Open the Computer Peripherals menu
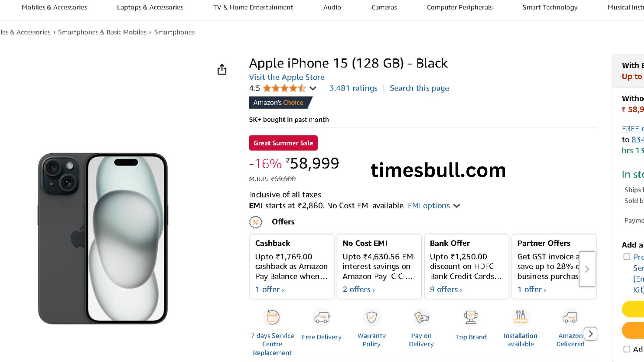Image resolution: width=644 pixels, height=362 pixels. pyautogui.click(x=460, y=7)
